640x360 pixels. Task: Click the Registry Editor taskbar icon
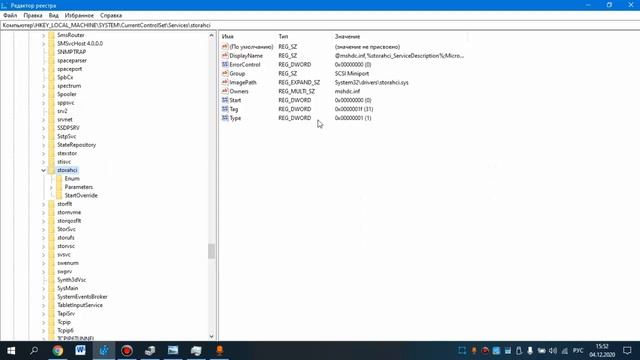click(x=104, y=351)
